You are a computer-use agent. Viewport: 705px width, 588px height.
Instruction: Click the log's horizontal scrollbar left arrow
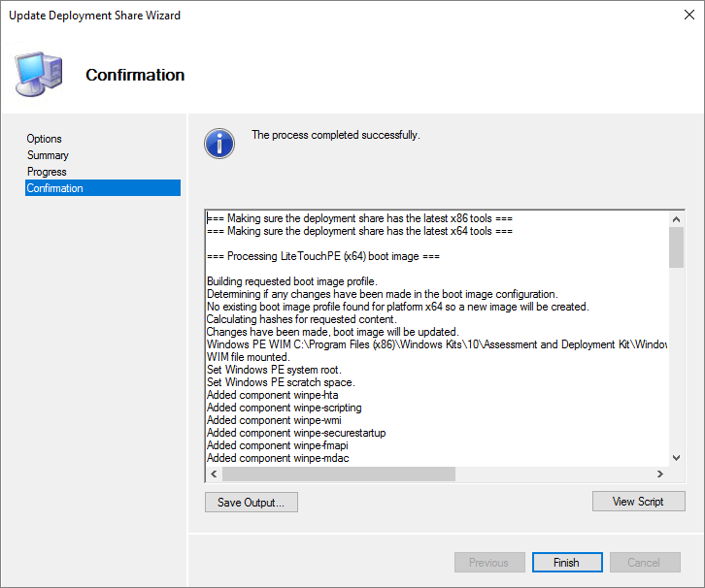pyautogui.click(x=214, y=474)
